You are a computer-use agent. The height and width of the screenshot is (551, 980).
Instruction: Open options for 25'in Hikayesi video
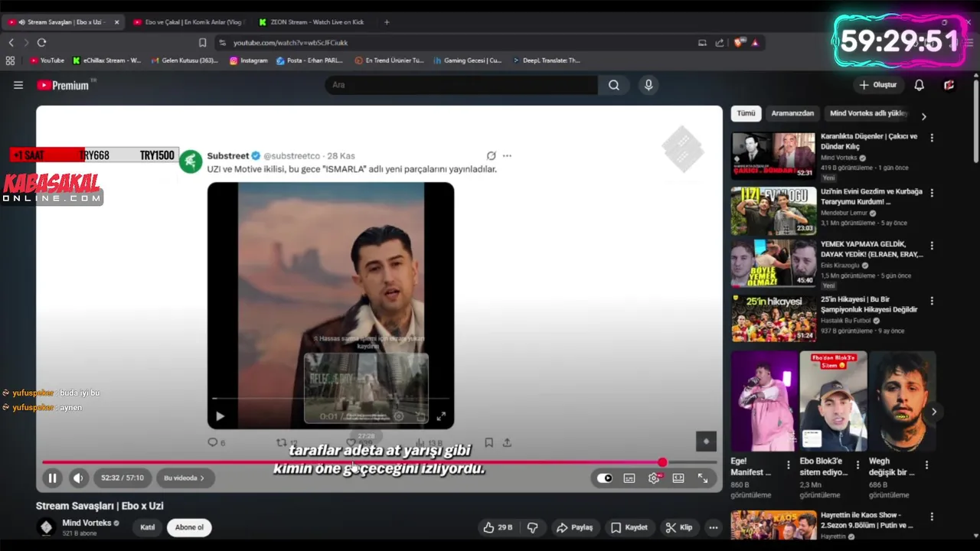[932, 301]
